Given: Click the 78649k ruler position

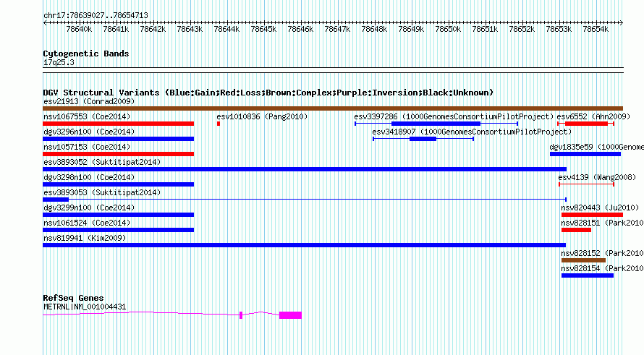Looking at the screenshot, I should (x=411, y=30).
